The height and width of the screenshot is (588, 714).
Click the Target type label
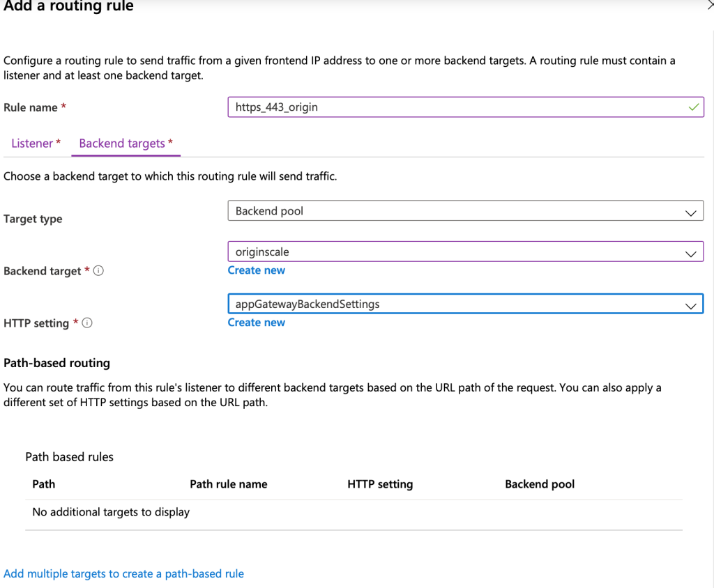coord(33,219)
